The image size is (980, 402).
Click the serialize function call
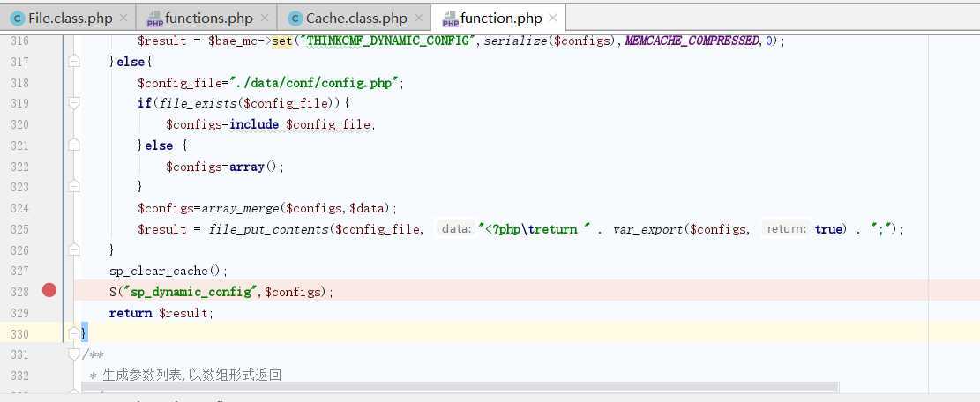click(514, 41)
